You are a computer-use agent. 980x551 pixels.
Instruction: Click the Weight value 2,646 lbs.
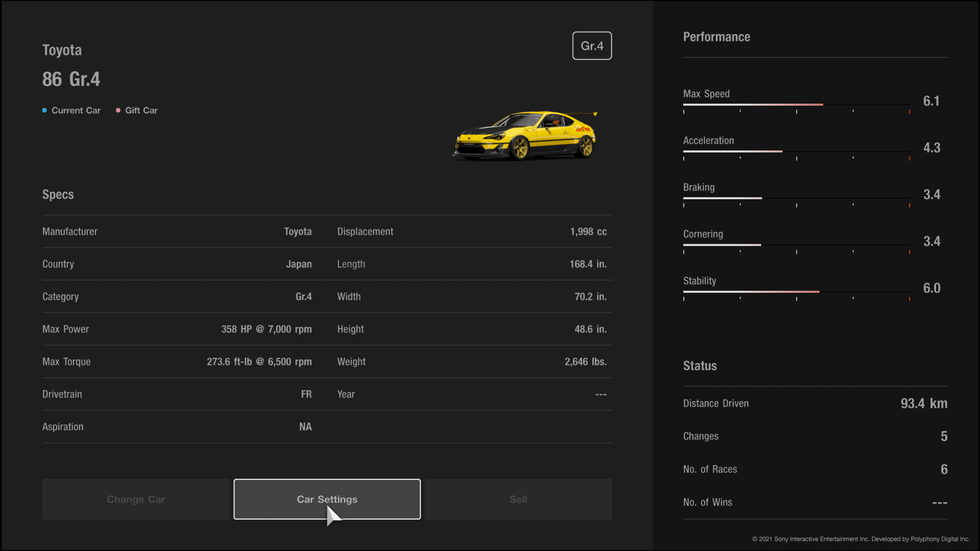point(585,362)
